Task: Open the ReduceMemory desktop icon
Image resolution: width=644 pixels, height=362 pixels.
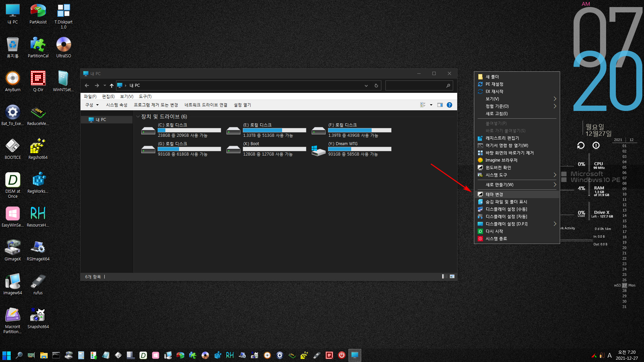Action: coord(38,115)
